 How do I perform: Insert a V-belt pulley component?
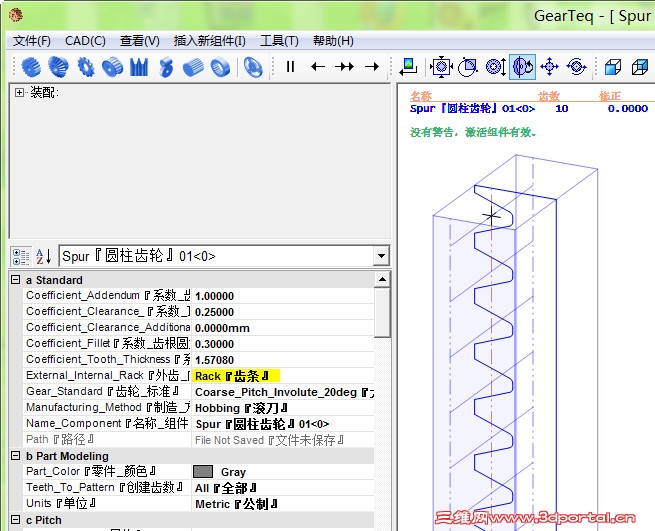(139, 67)
